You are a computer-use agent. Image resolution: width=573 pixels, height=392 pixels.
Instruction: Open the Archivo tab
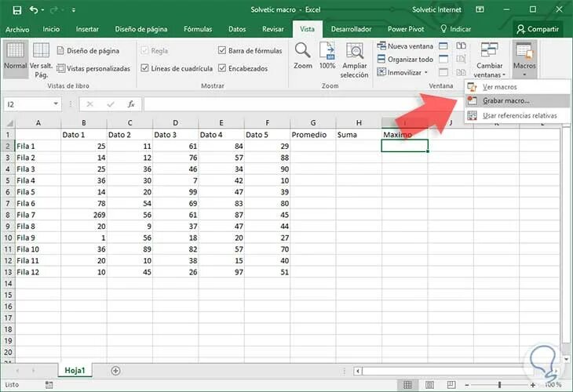tap(17, 29)
